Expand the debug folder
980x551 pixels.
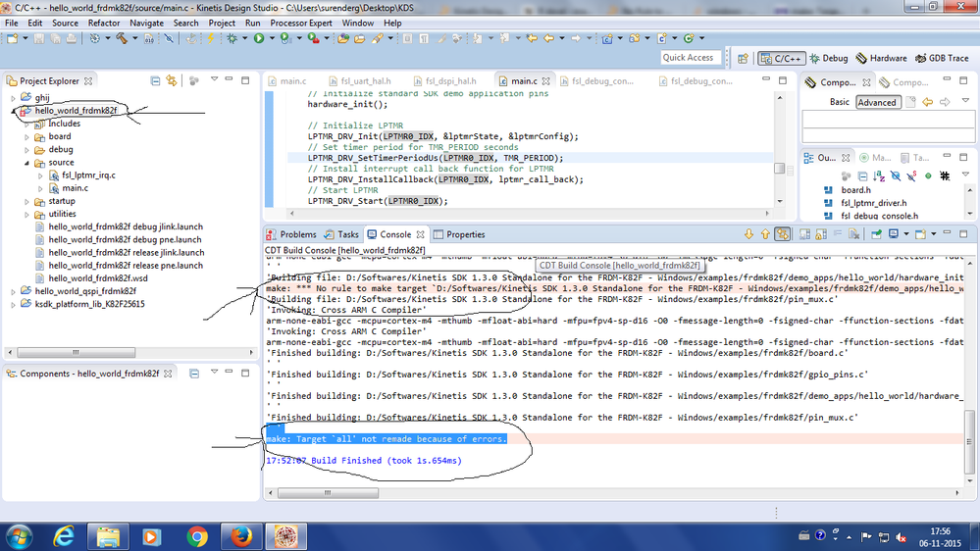tap(26, 150)
